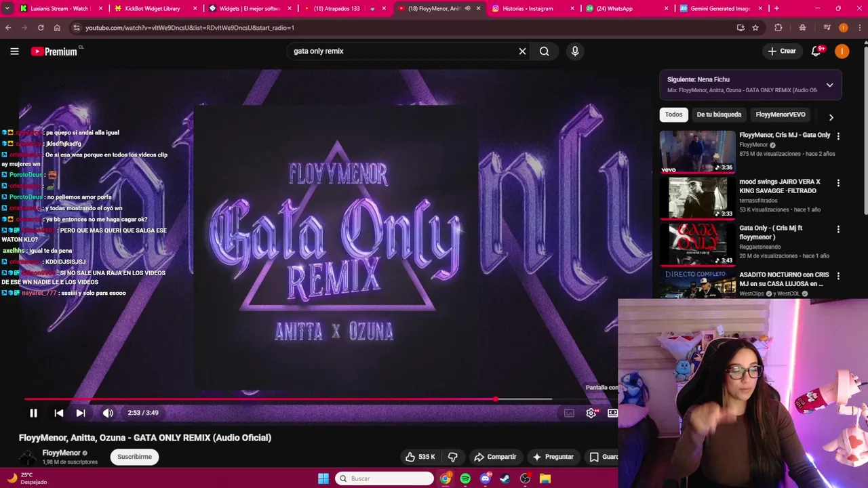Go to the previous video in playlist

[59, 413]
